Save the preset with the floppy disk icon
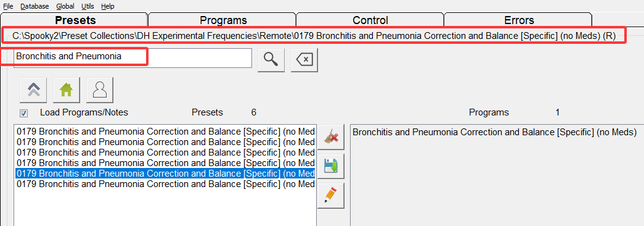Viewport: 644px width, 226px height. tap(331, 166)
